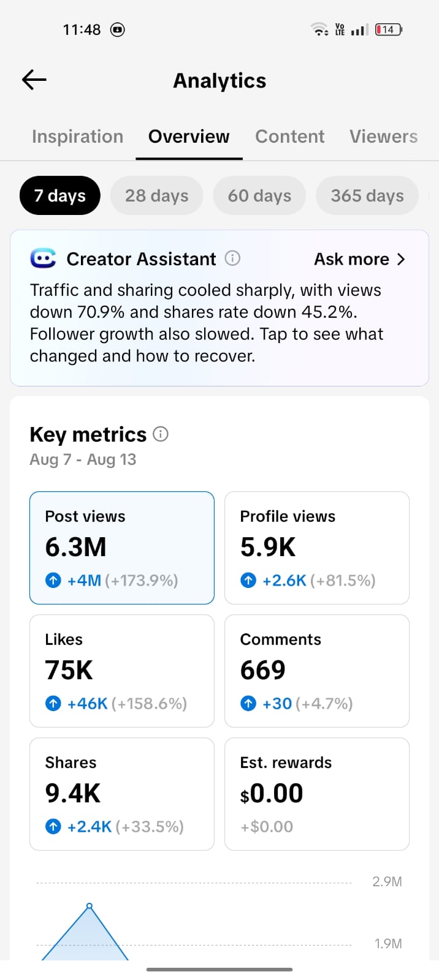Viewport: 439px width, 980px height.
Task: Expand Ask more chevron
Action: (x=401, y=259)
